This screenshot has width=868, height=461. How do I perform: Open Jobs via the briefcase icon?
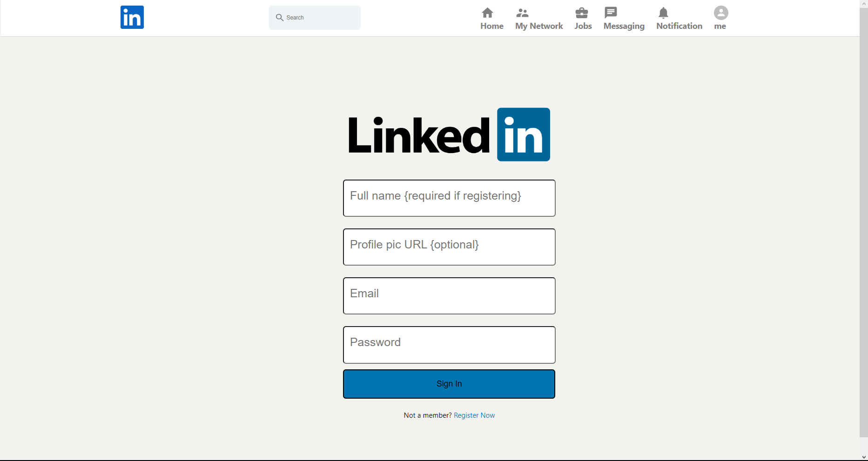583,13
